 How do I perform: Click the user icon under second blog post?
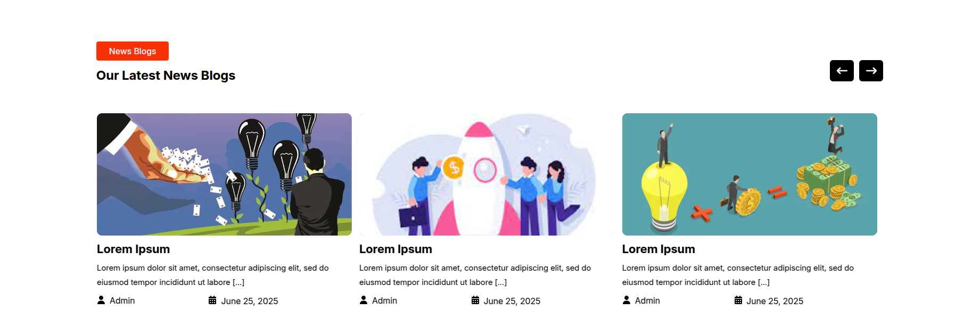click(x=364, y=300)
